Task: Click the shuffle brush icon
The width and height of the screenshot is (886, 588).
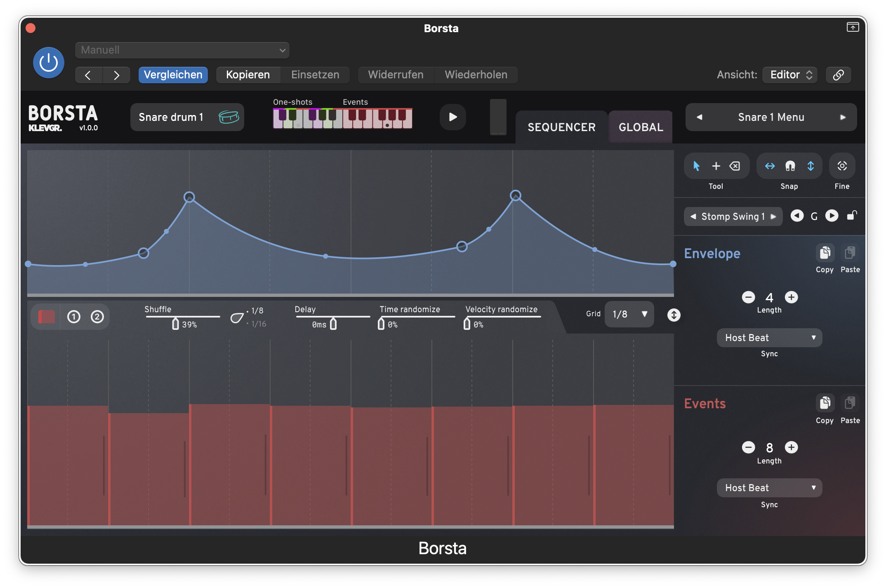Action: (x=237, y=318)
